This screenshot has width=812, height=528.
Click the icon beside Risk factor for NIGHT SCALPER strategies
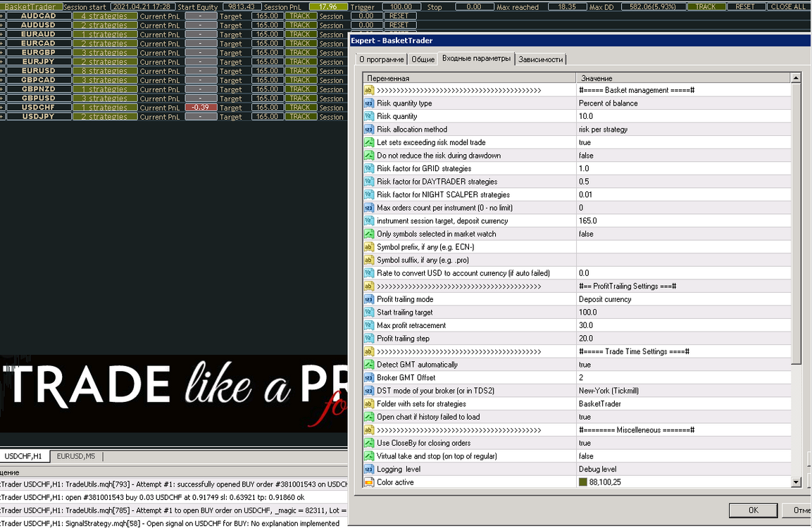point(369,194)
